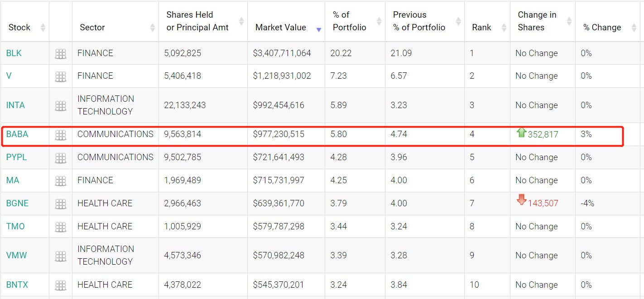Open the grid icon in the BLK row
The width and height of the screenshot is (644, 299).
60,54
